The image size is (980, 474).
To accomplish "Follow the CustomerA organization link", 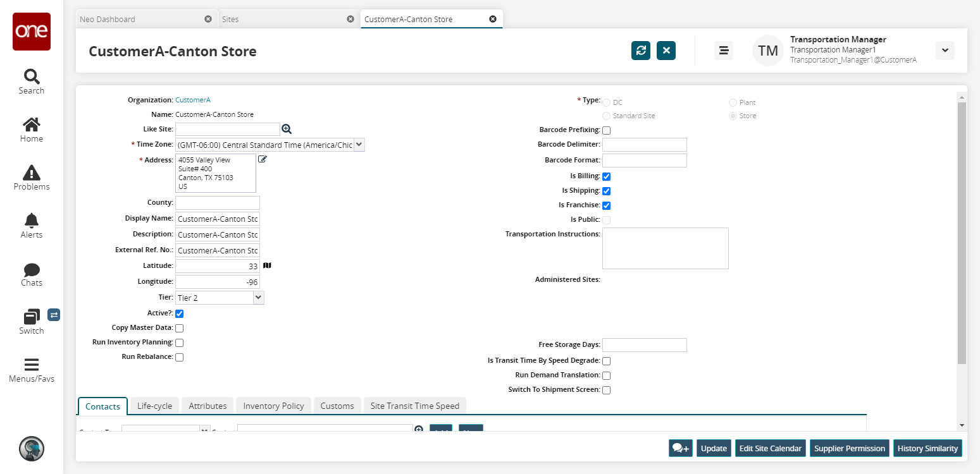I will (x=192, y=100).
